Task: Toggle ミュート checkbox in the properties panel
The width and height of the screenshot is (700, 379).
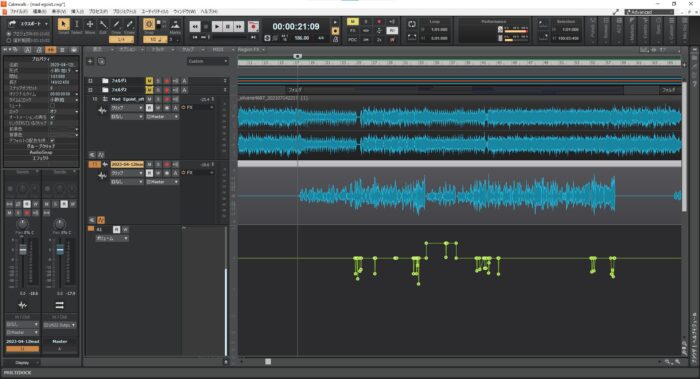Action: [52, 105]
